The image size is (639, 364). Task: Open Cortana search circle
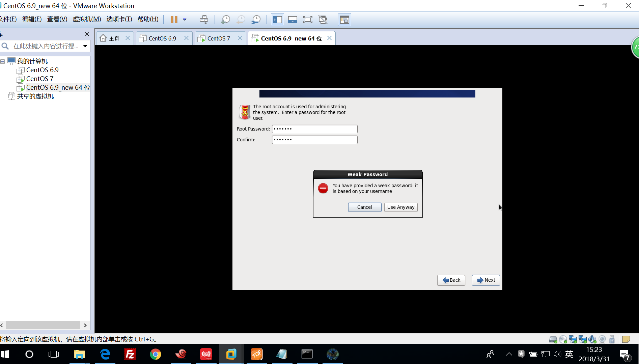[29, 354]
